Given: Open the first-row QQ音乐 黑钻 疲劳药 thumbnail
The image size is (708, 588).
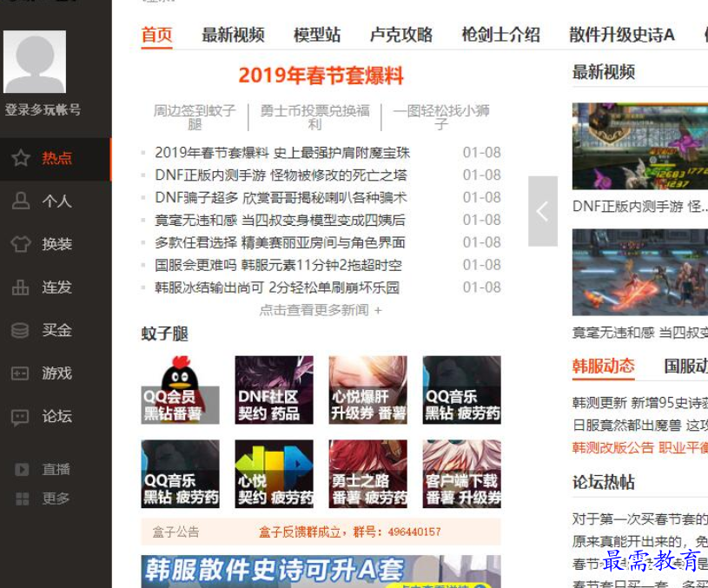Looking at the screenshot, I should coord(462,390).
